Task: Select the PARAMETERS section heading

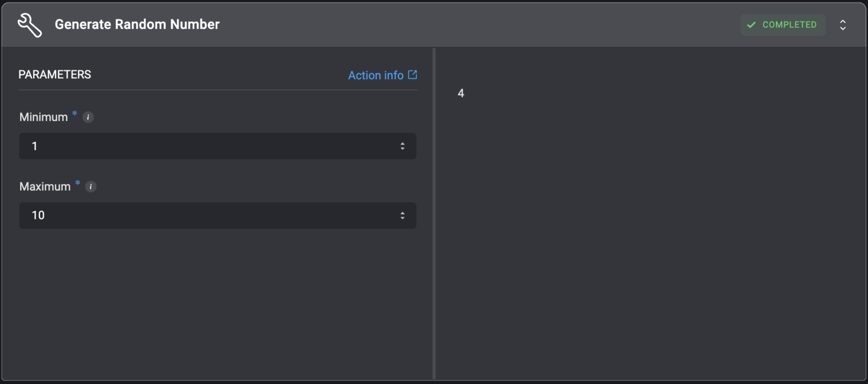Action: pyautogui.click(x=55, y=75)
